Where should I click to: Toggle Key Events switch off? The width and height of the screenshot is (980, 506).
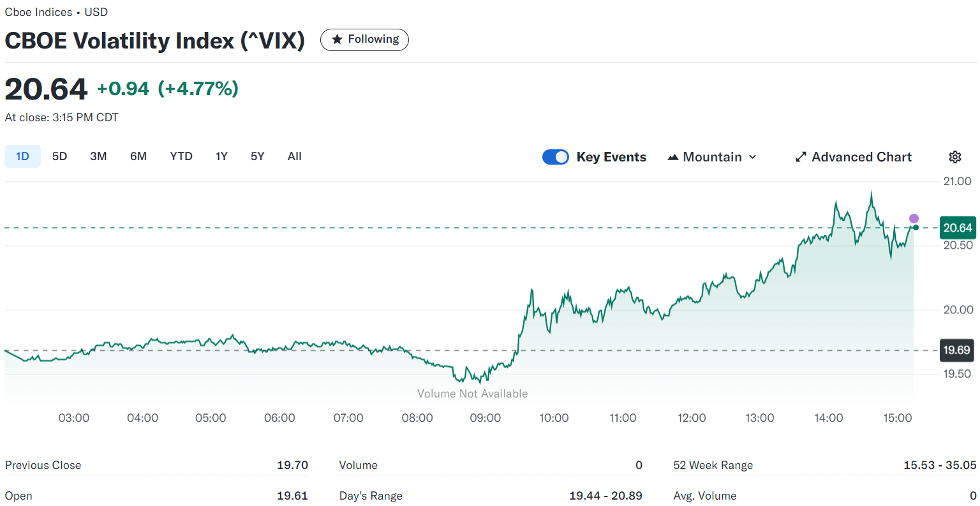(555, 157)
